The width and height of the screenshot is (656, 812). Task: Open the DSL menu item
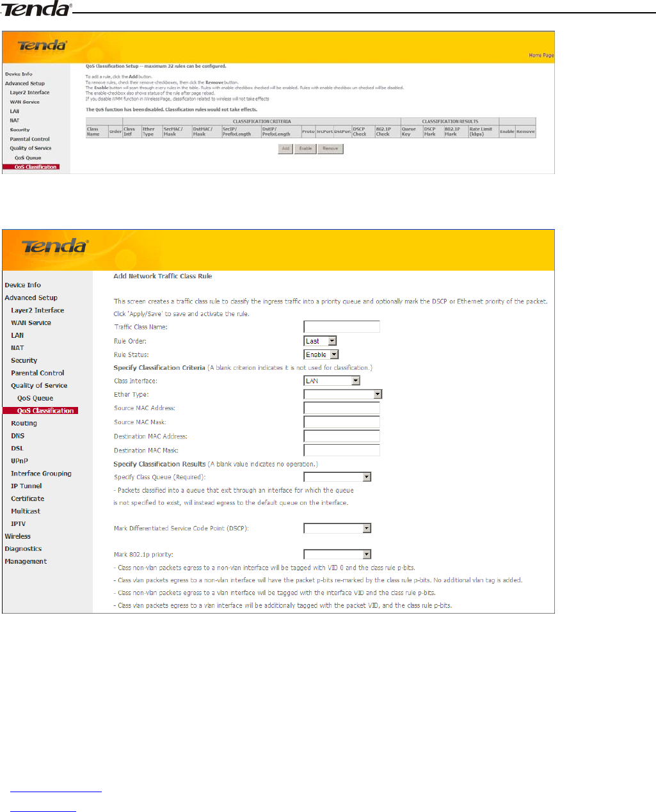pos(17,449)
